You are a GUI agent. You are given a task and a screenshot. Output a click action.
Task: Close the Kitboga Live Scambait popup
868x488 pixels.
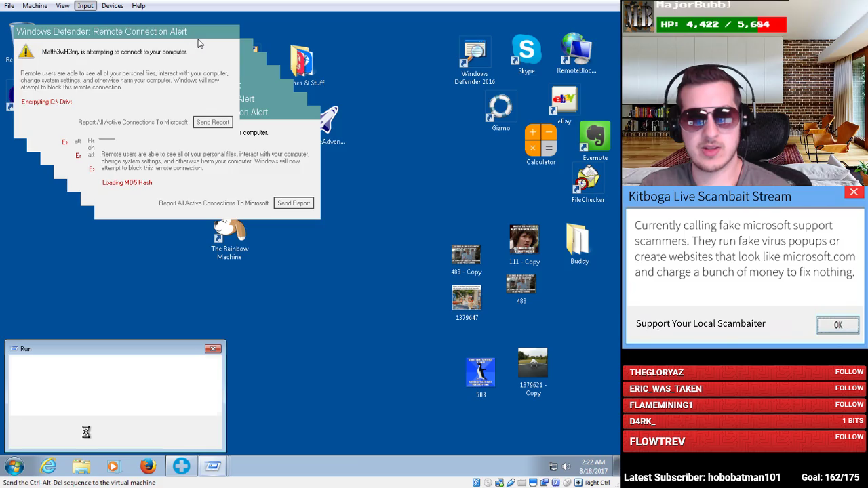(854, 192)
